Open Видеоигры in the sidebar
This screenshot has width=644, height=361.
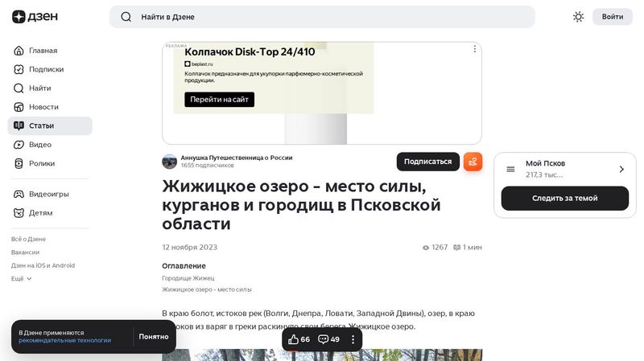coord(48,194)
